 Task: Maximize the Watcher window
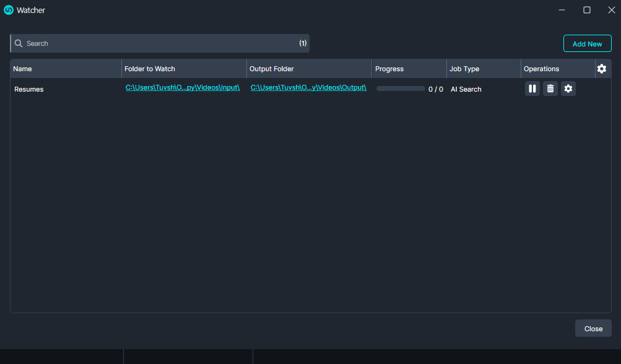[x=587, y=10]
